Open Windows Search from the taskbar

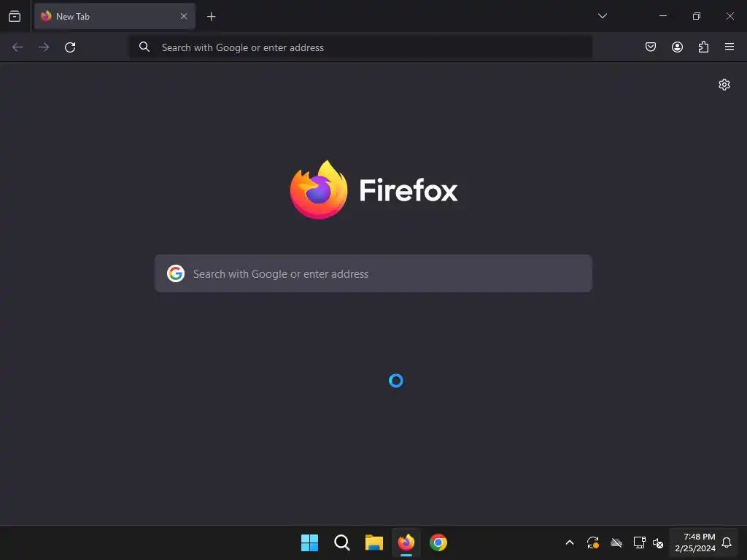click(341, 542)
